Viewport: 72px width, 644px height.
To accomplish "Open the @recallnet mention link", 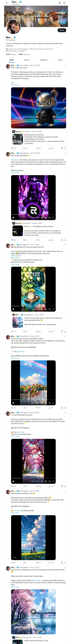I will (x=15, y=160).
